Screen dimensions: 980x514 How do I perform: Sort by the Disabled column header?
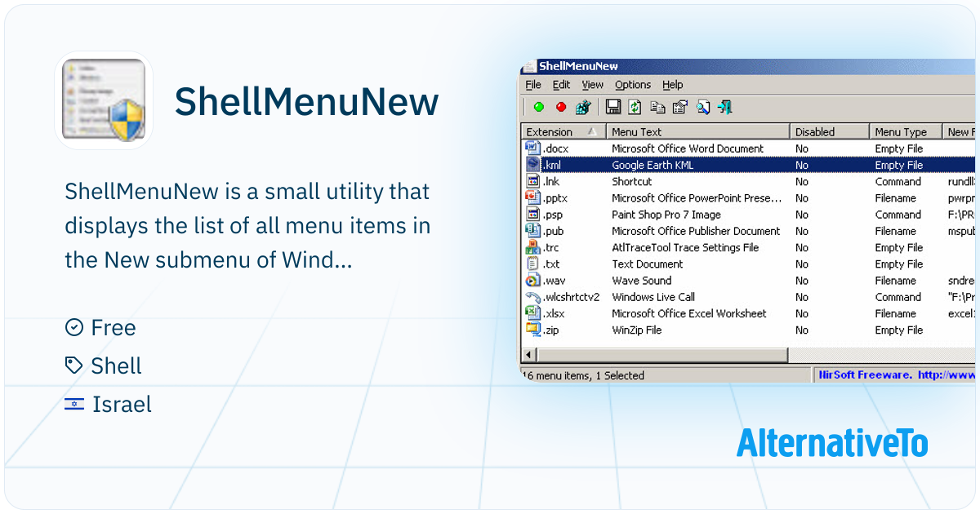(829, 131)
